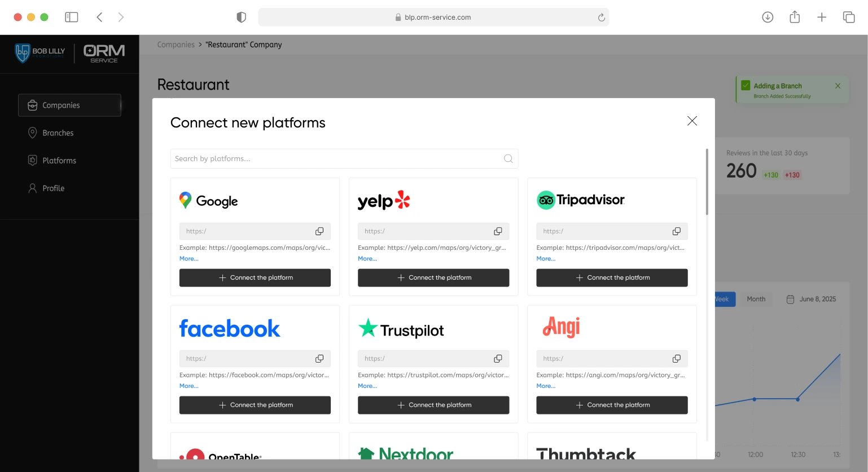Switch chart view to Month
The width and height of the screenshot is (868, 472).
click(x=756, y=299)
